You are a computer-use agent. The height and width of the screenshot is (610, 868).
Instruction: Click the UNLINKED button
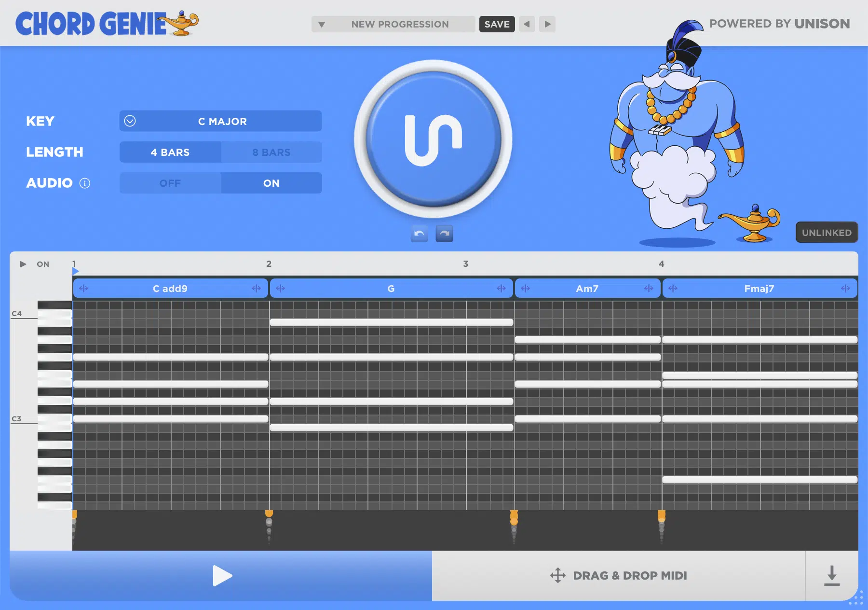pos(827,233)
